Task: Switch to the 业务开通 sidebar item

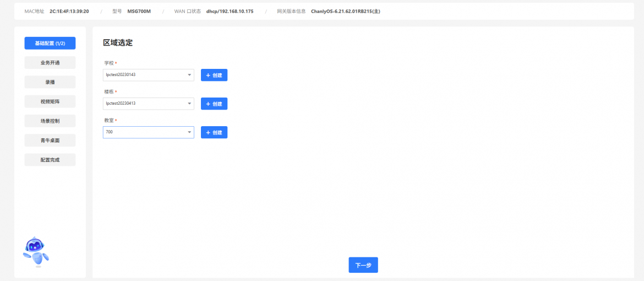Action: click(50, 63)
